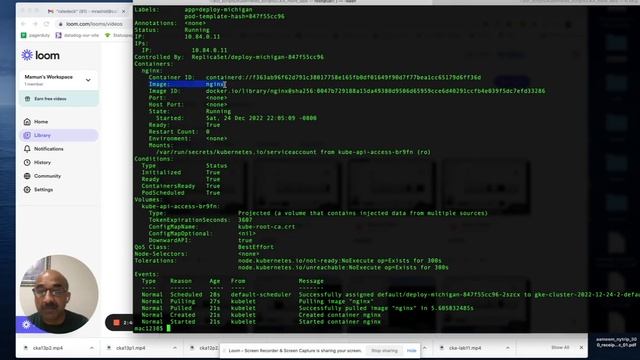This screenshot has height=360, width=640.
Task: Click the Home house icon
Action: [27, 122]
